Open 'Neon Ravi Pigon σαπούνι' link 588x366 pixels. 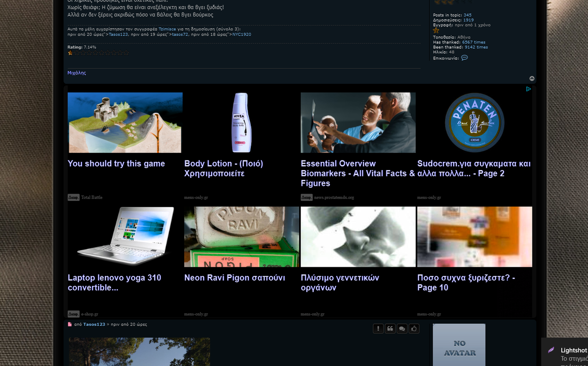(235, 278)
